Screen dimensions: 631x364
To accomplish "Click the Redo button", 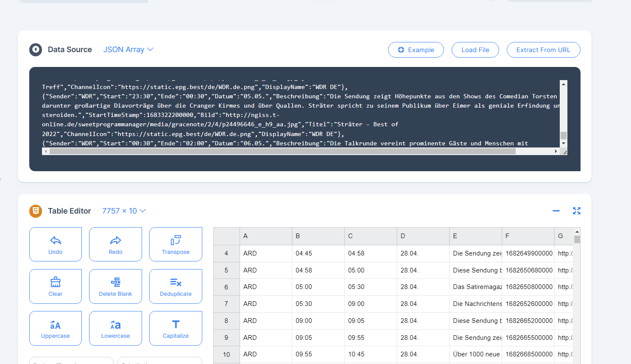I will click(115, 244).
